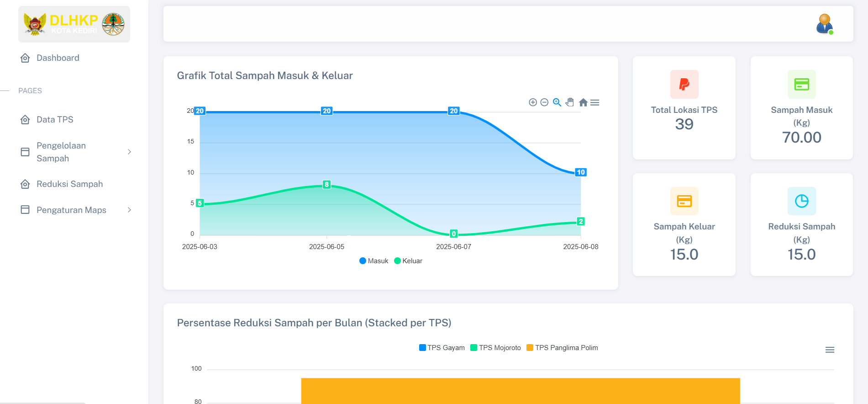This screenshot has height=404, width=868.
Task: Activate the hand panning tool
Action: coord(569,102)
